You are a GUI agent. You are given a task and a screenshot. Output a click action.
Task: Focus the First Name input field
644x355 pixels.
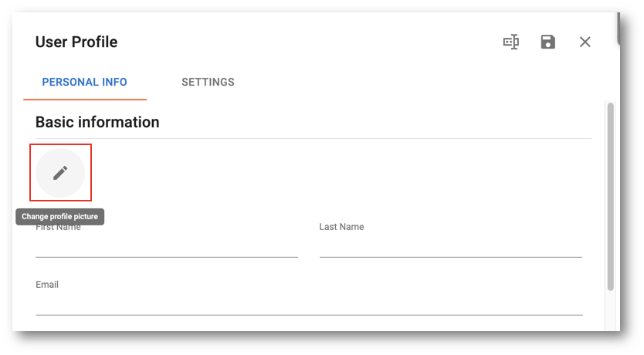click(x=167, y=246)
